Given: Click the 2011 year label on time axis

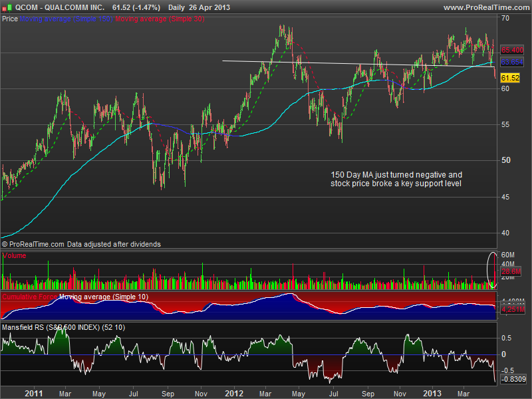Looking at the screenshot, I should [34, 394].
